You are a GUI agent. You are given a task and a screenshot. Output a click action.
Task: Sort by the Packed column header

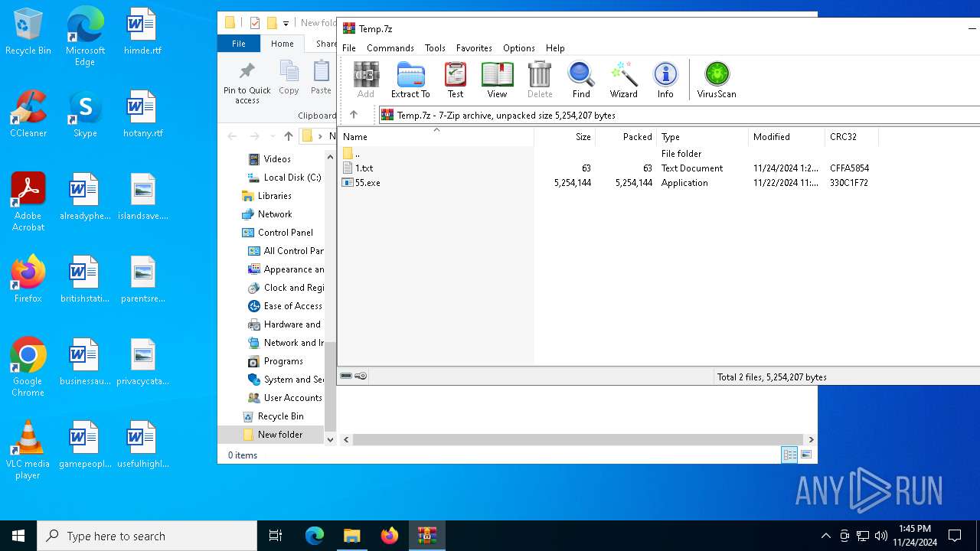(626, 137)
